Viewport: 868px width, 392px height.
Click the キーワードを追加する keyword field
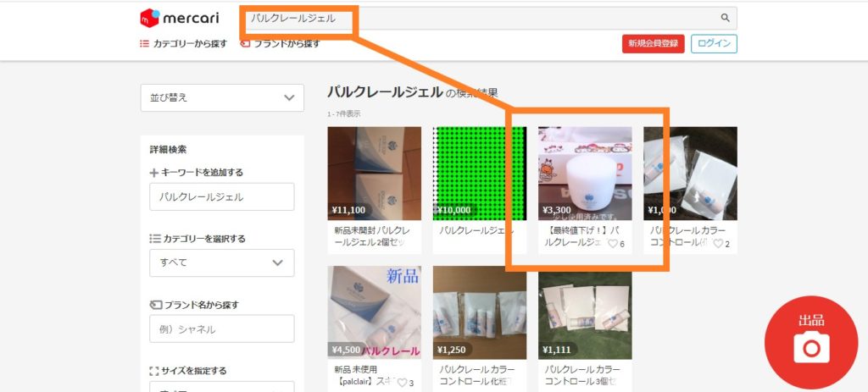(222, 196)
